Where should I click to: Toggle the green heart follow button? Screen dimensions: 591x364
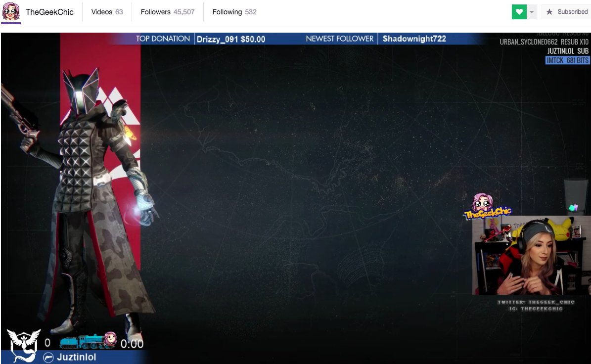pyautogui.click(x=519, y=12)
